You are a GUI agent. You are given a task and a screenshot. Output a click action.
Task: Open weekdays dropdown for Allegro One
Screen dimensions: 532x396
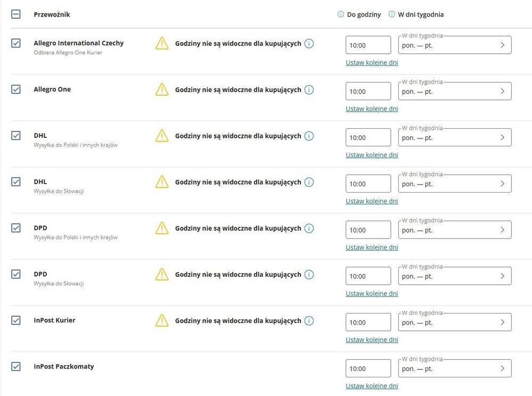click(x=455, y=92)
